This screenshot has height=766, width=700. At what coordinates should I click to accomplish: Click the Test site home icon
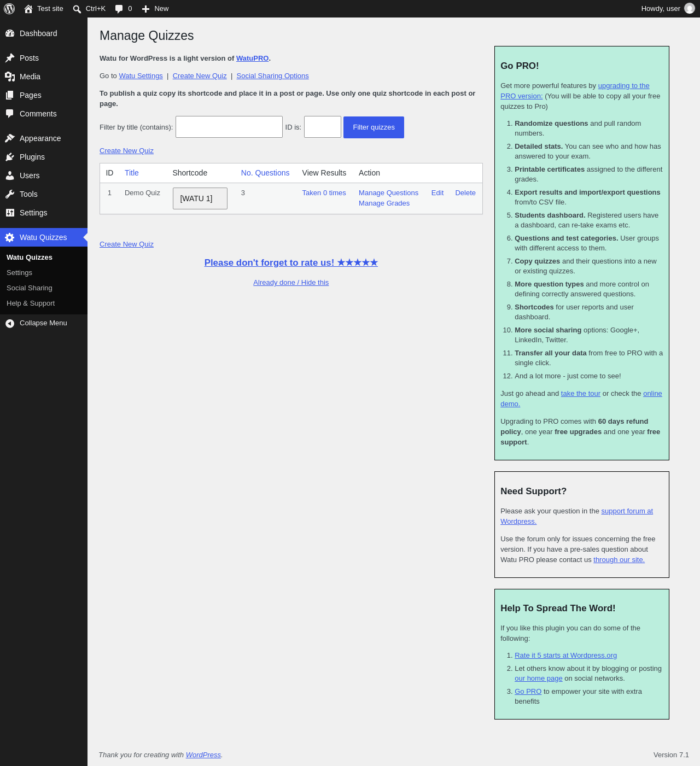tap(28, 9)
